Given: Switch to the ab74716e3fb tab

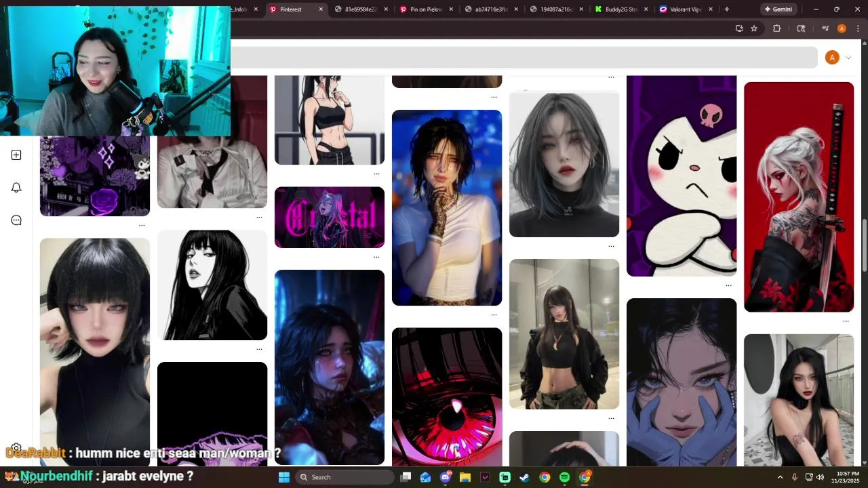Looking at the screenshot, I should click(491, 9).
